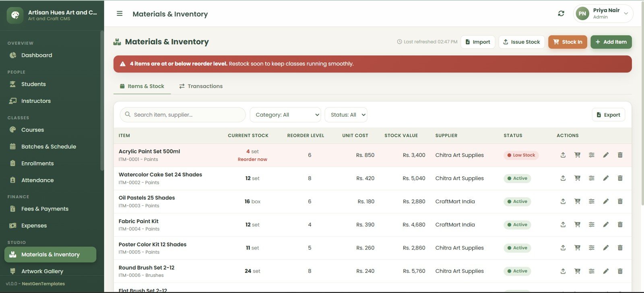Image resolution: width=644 pixels, height=293 pixels.
Task: Adjust stock sliders icon for Acrylic Paint Set
Action: click(x=592, y=155)
